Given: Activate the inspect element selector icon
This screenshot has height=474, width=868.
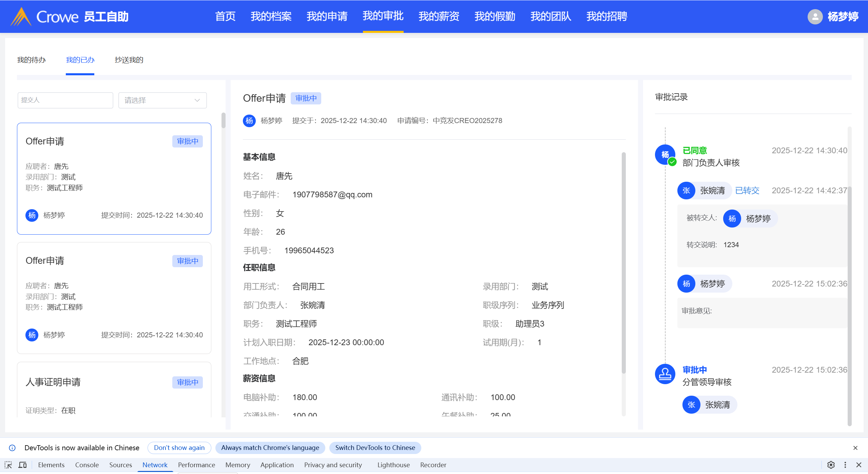Looking at the screenshot, I should tap(8, 465).
